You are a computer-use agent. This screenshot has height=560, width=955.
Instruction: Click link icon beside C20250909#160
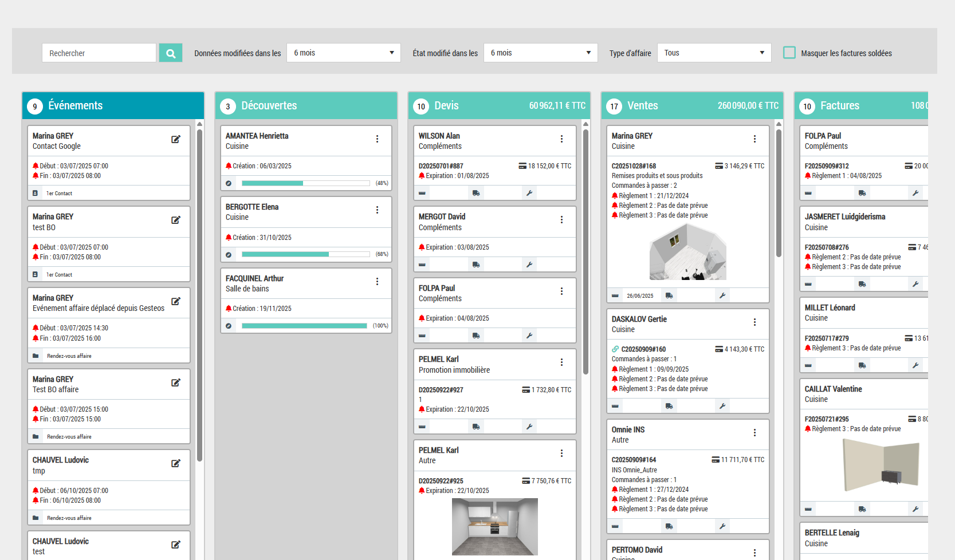(x=615, y=349)
